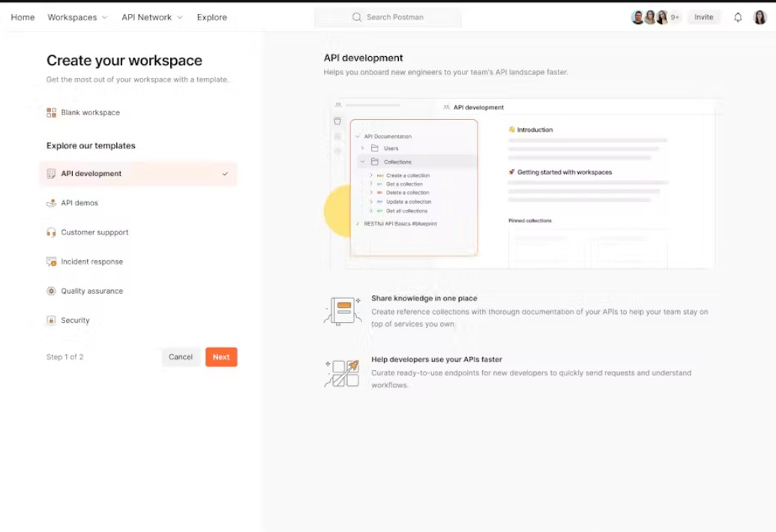Expand the Create a collection request
The image size is (776, 532).
tap(371, 175)
